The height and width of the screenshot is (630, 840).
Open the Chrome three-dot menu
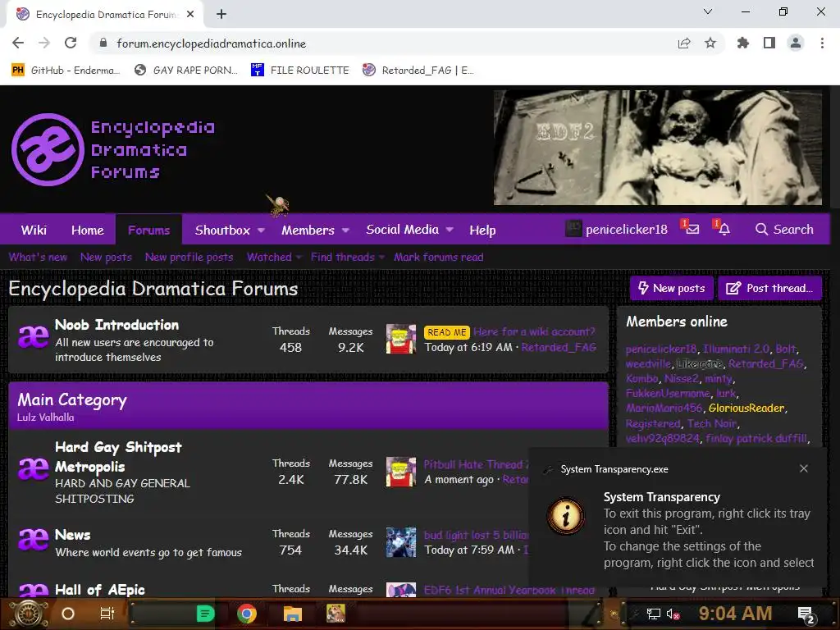tap(822, 43)
